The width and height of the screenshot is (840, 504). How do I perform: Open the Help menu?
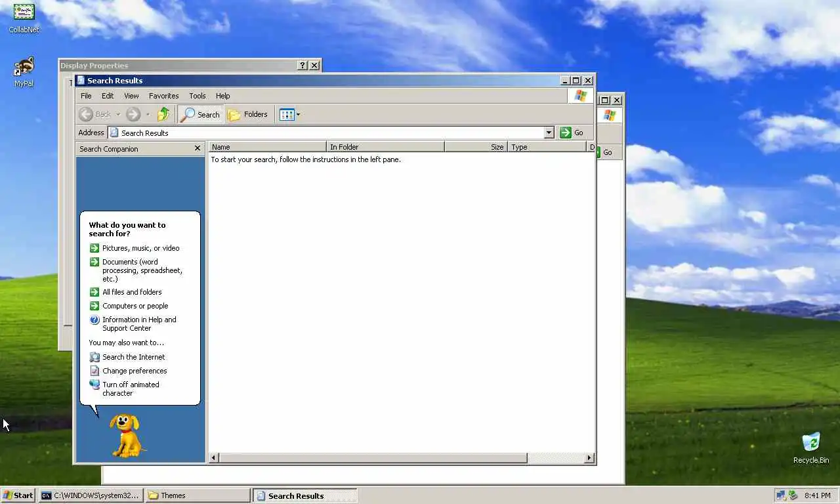tap(222, 96)
